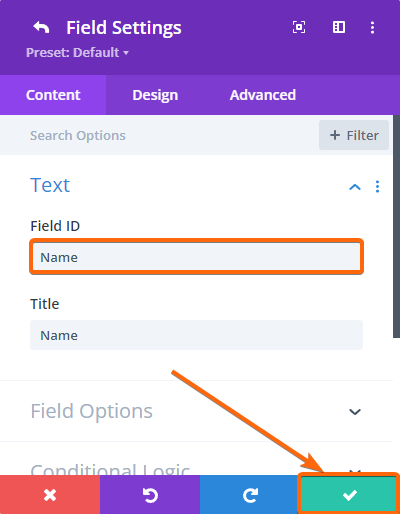Viewport: 400px width, 514px height.
Task: Switch to the Advanced tab
Action: coord(263,95)
